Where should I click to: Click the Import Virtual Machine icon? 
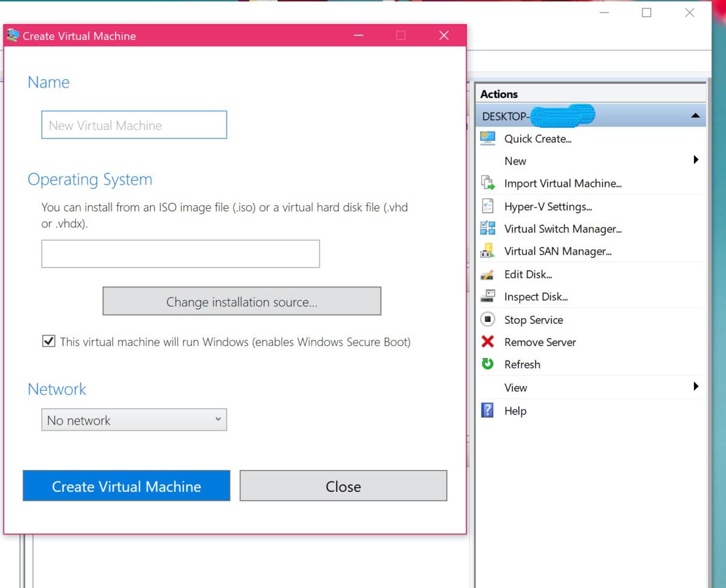488,183
